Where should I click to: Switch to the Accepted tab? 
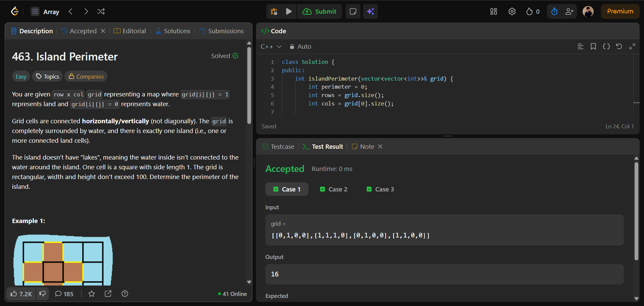(x=79, y=31)
